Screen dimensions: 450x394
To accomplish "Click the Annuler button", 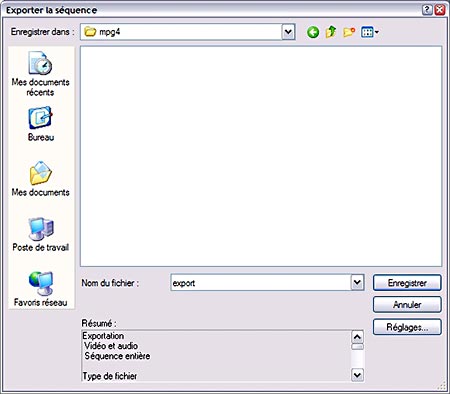I will coord(407,304).
